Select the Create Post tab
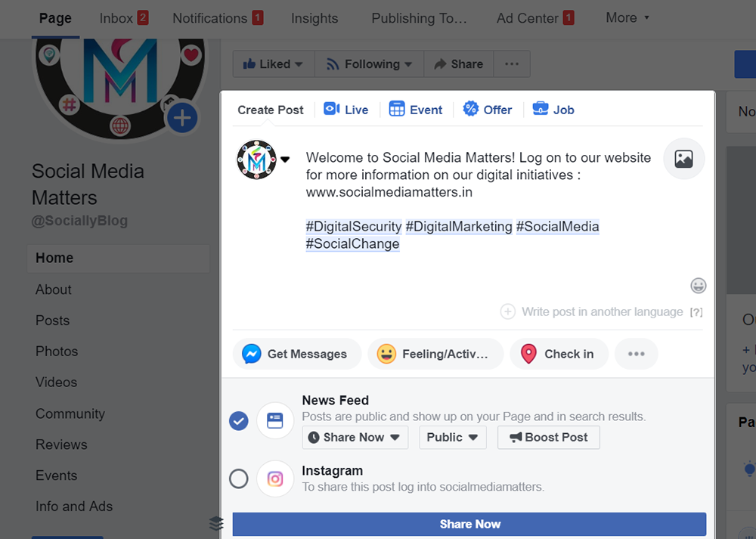 271,110
